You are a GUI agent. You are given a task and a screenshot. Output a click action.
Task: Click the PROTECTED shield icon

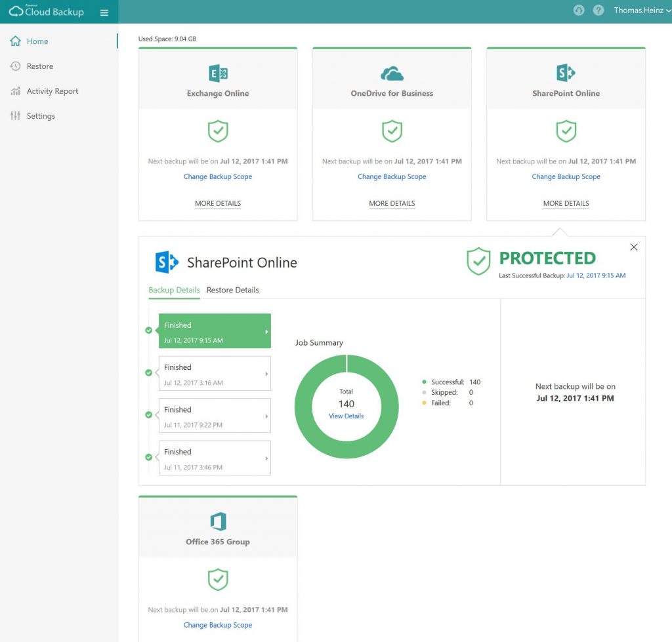(x=478, y=261)
